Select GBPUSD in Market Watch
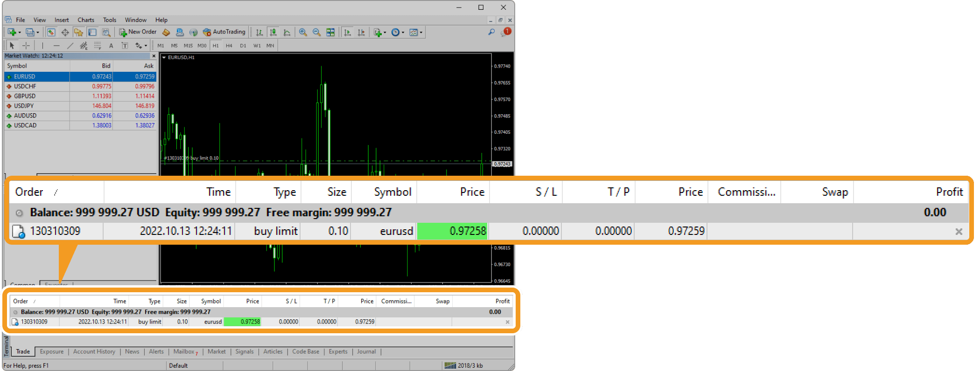Viewport: 980px width, 371px height. [x=80, y=96]
